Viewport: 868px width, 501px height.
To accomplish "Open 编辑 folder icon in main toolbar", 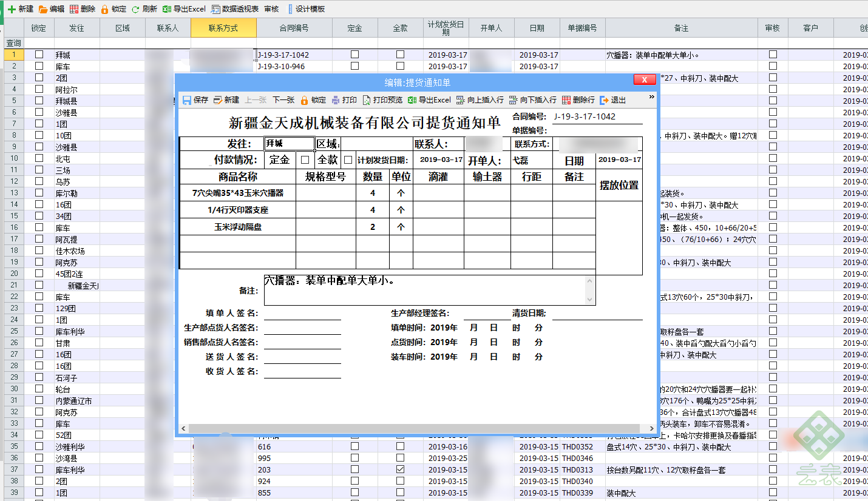I will coord(43,9).
